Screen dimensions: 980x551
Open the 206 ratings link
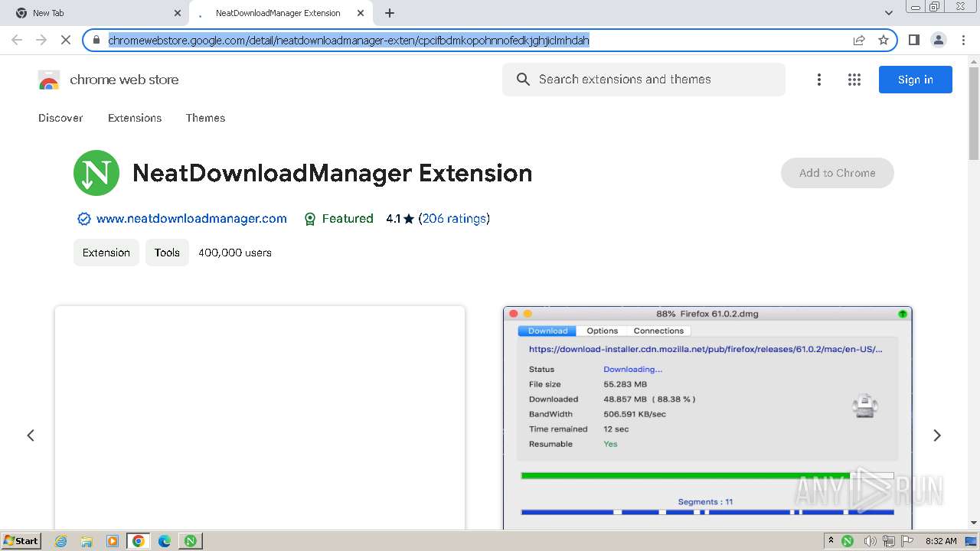[x=454, y=219]
